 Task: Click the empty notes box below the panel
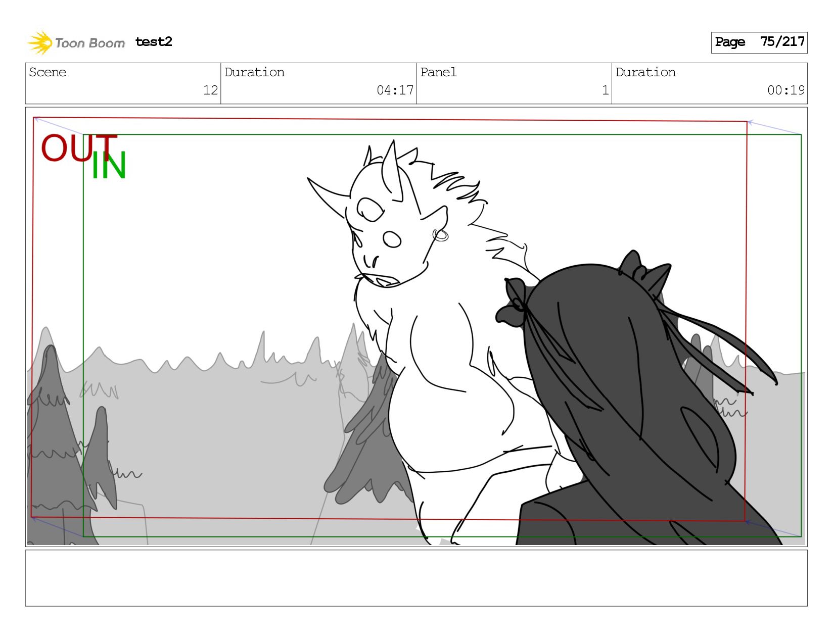pos(416,578)
